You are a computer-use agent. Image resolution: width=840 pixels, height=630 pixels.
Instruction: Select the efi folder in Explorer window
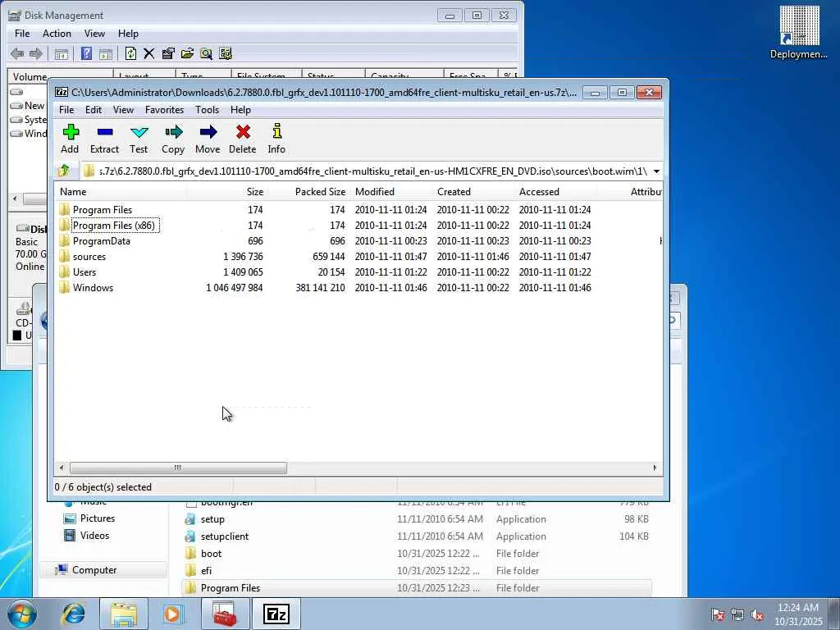206,571
